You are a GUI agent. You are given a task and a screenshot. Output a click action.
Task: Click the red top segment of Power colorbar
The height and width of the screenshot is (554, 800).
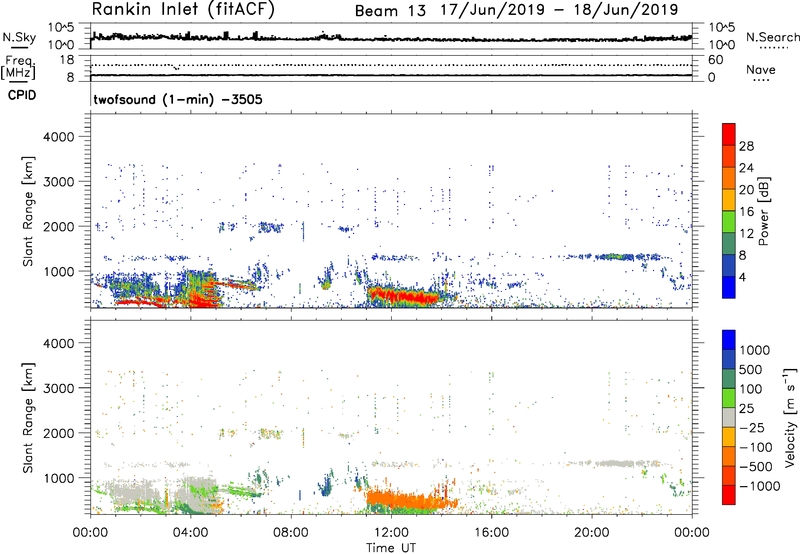[x=729, y=134]
